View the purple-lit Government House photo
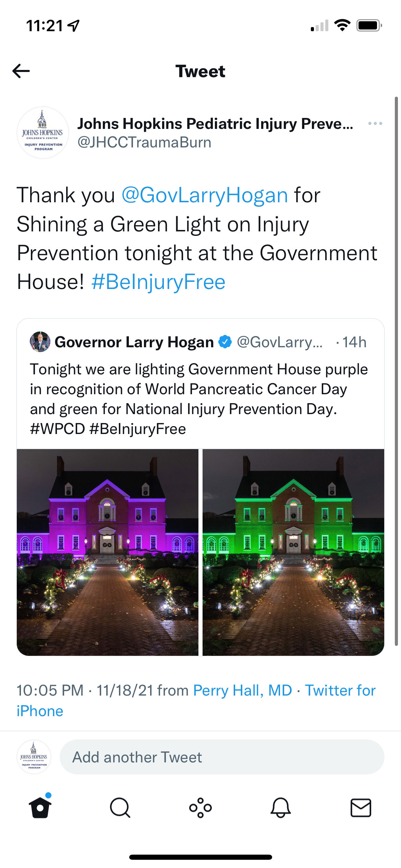The width and height of the screenshot is (401, 868). [x=108, y=552]
